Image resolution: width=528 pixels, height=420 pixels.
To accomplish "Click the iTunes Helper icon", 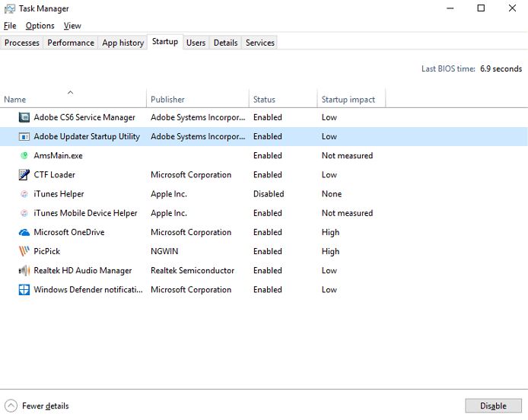I will pyautogui.click(x=24, y=194).
